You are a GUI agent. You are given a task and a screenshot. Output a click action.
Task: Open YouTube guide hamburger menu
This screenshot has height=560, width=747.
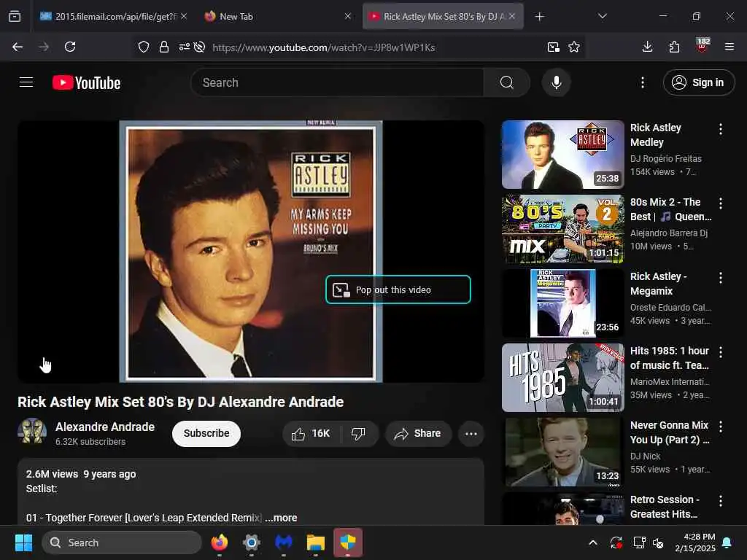(x=26, y=82)
